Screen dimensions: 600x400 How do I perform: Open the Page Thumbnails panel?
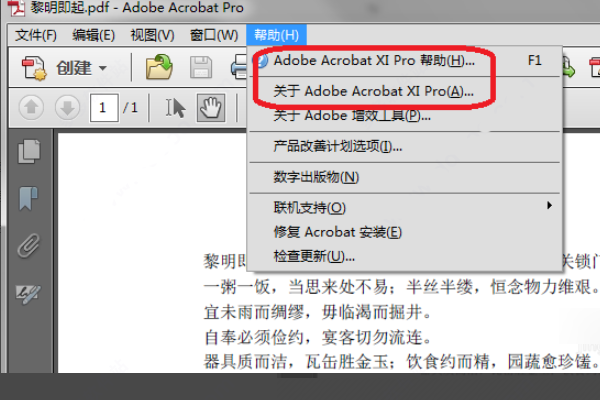(29, 151)
